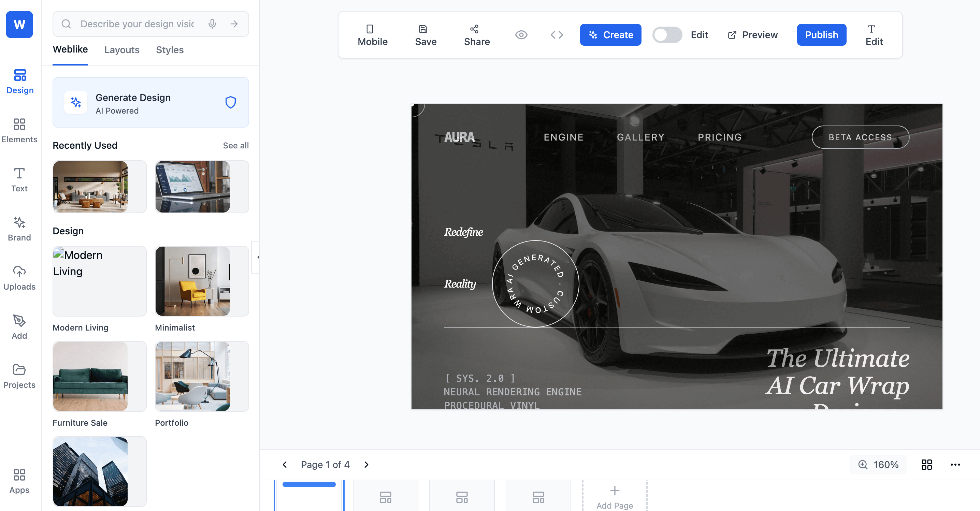The height and width of the screenshot is (511, 980).
Task: Switch to Mobile view
Action: click(x=372, y=34)
